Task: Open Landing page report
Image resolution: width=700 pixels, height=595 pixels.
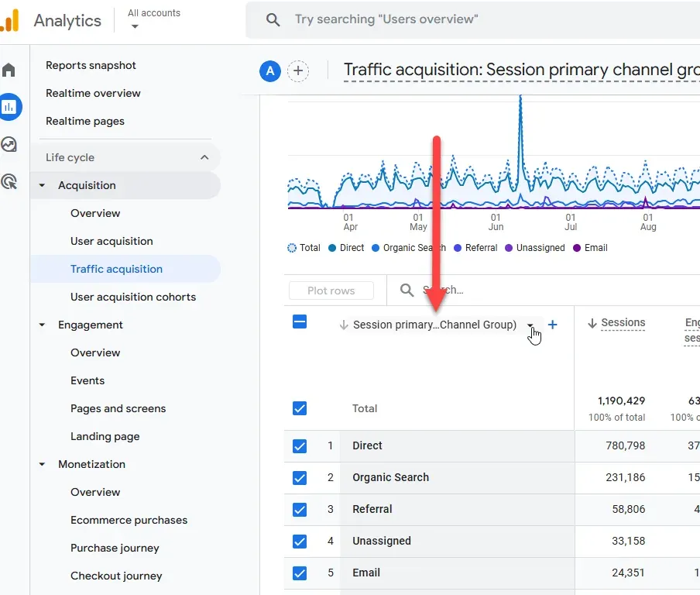Action: (105, 436)
